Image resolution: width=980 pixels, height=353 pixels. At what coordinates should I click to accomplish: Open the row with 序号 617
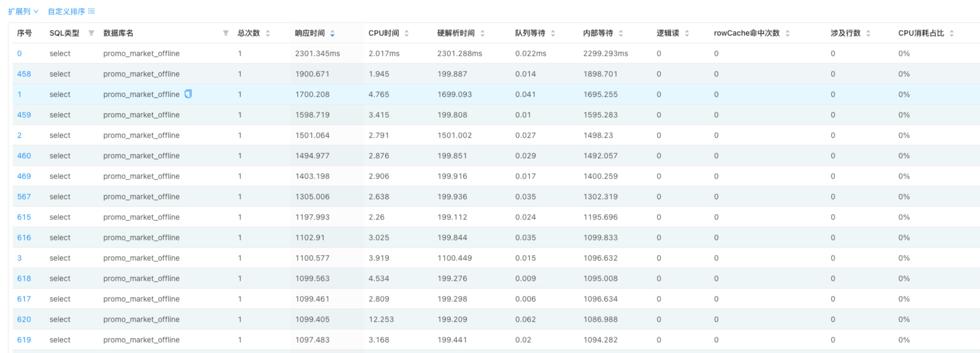(x=24, y=299)
